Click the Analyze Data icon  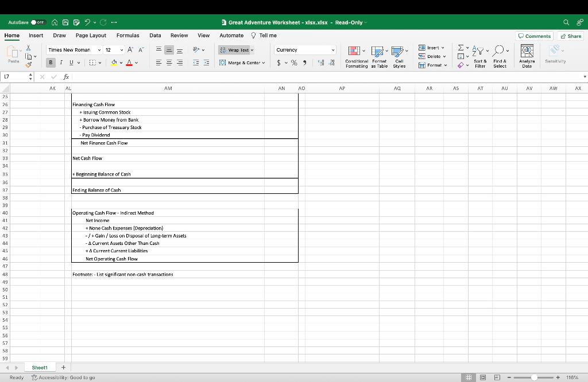(527, 57)
